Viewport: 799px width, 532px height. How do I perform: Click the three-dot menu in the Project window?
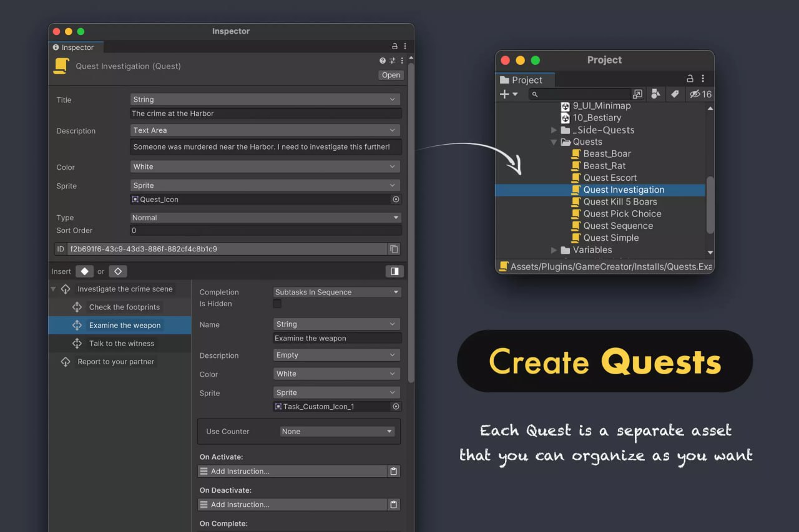pyautogui.click(x=703, y=78)
